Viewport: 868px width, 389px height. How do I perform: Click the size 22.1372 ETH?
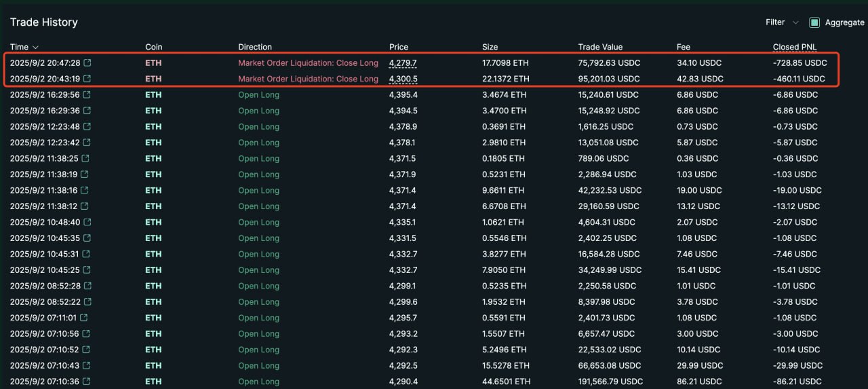506,79
